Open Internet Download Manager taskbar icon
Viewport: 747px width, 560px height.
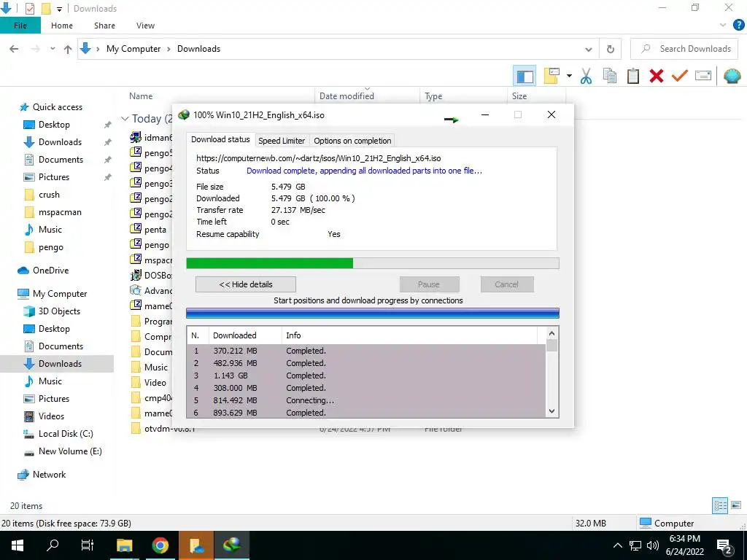point(231,545)
